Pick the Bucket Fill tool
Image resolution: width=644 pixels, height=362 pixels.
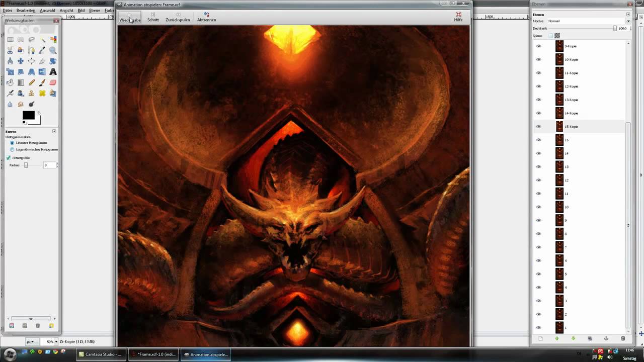pos(10,82)
